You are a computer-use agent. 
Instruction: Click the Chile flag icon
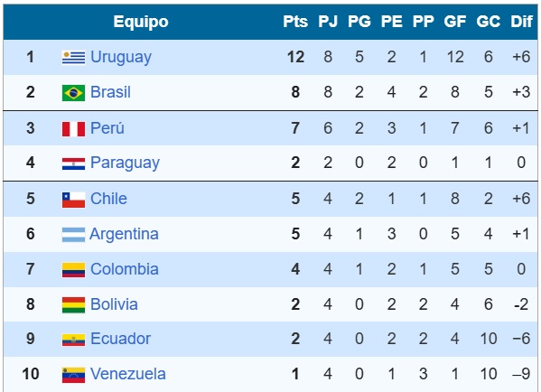pos(73,200)
